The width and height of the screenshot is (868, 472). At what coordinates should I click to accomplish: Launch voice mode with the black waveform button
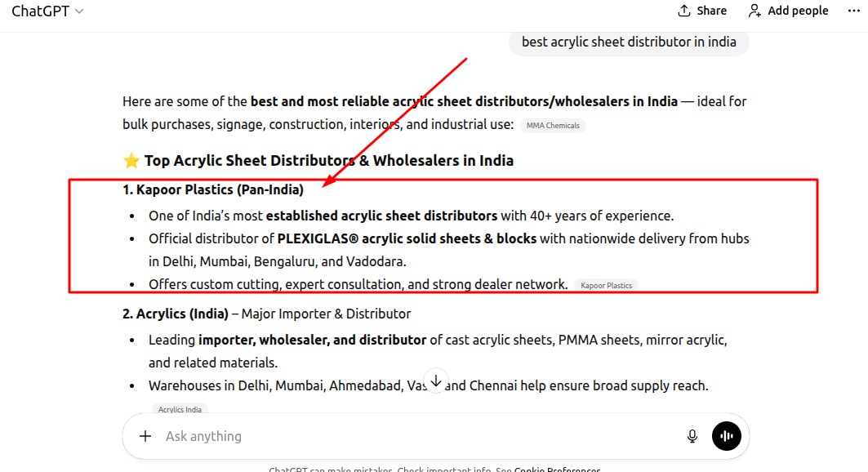pos(727,436)
